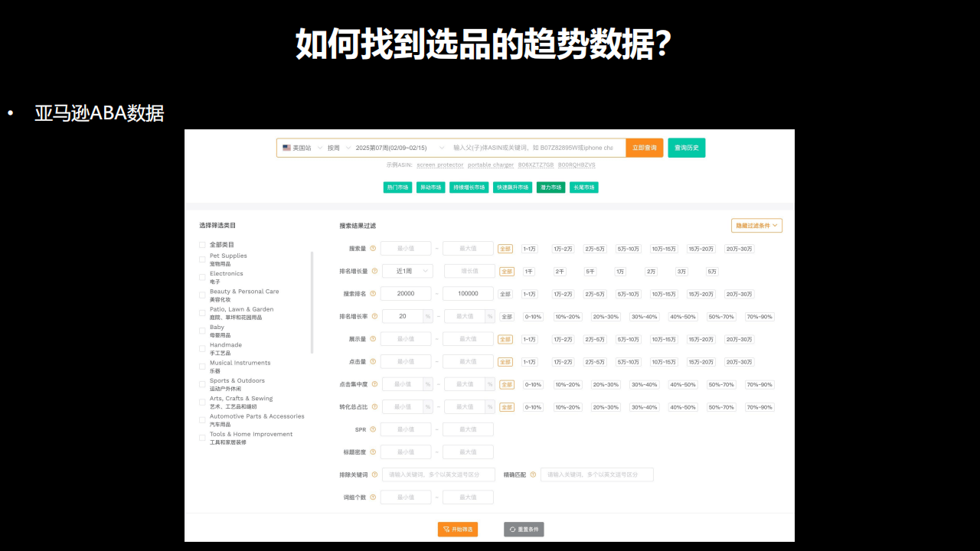Image resolution: width=980 pixels, height=551 pixels.
Task: Check the Tools & Home Improvement checkbox
Action: pyautogui.click(x=202, y=438)
